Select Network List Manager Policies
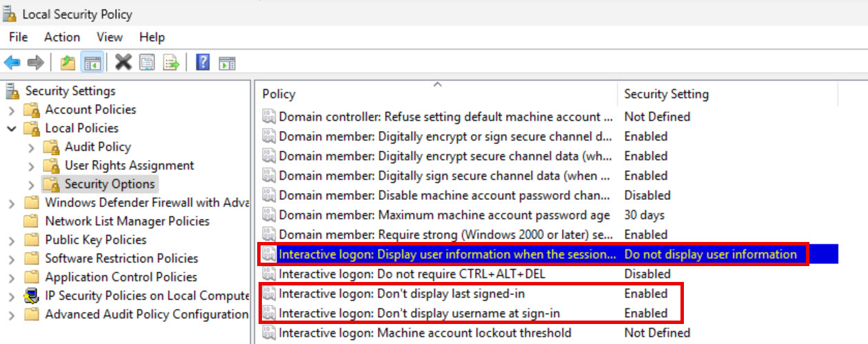The image size is (868, 344). point(127,221)
